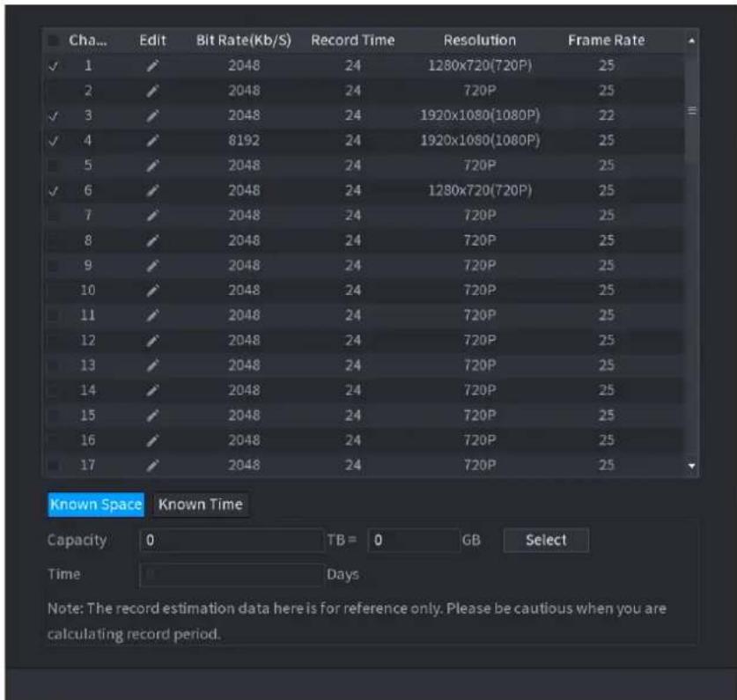
Task: Check the channel 17 checkbox
Action: [54, 466]
